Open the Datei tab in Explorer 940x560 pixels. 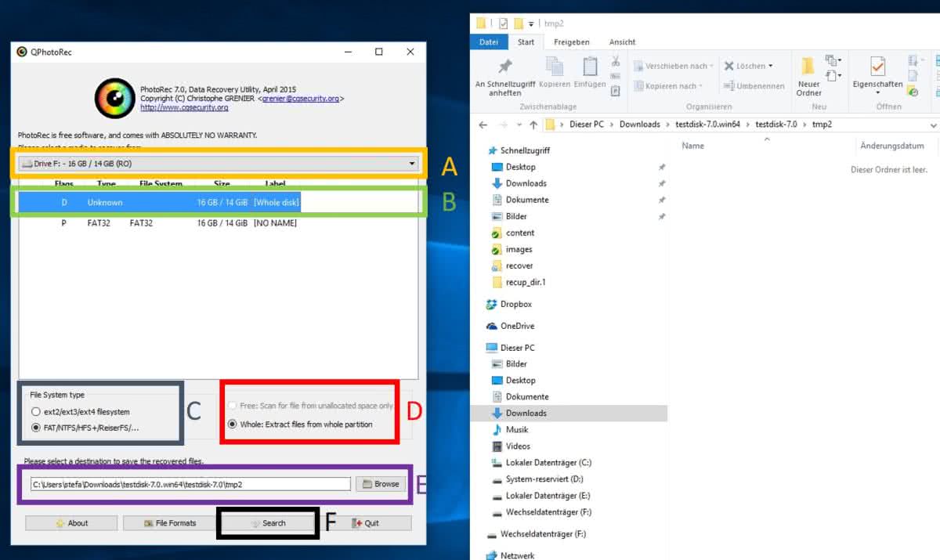point(489,42)
